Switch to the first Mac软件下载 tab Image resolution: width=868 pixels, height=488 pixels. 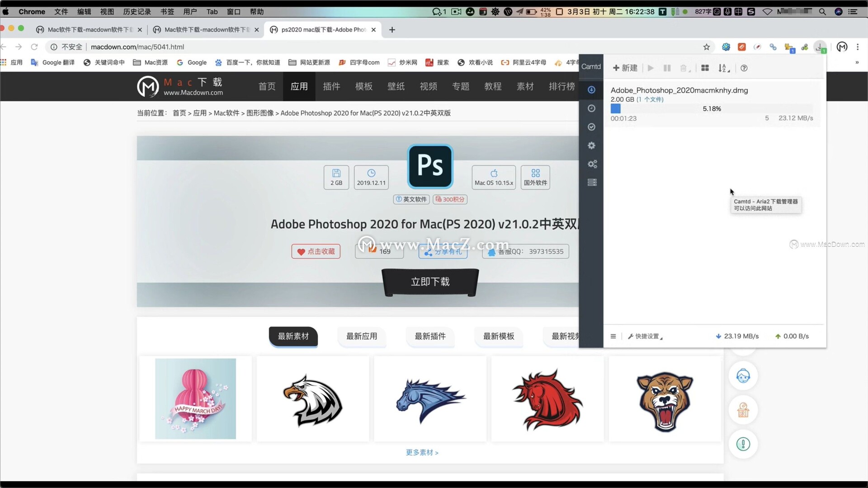(x=90, y=30)
